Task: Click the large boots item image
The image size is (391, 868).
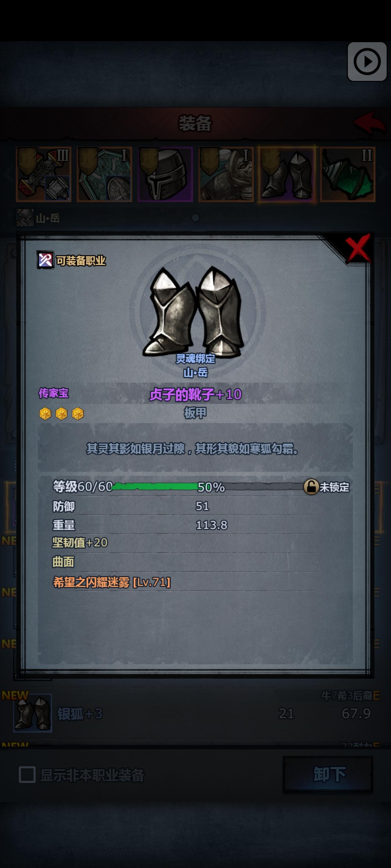Action: pos(193,312)
